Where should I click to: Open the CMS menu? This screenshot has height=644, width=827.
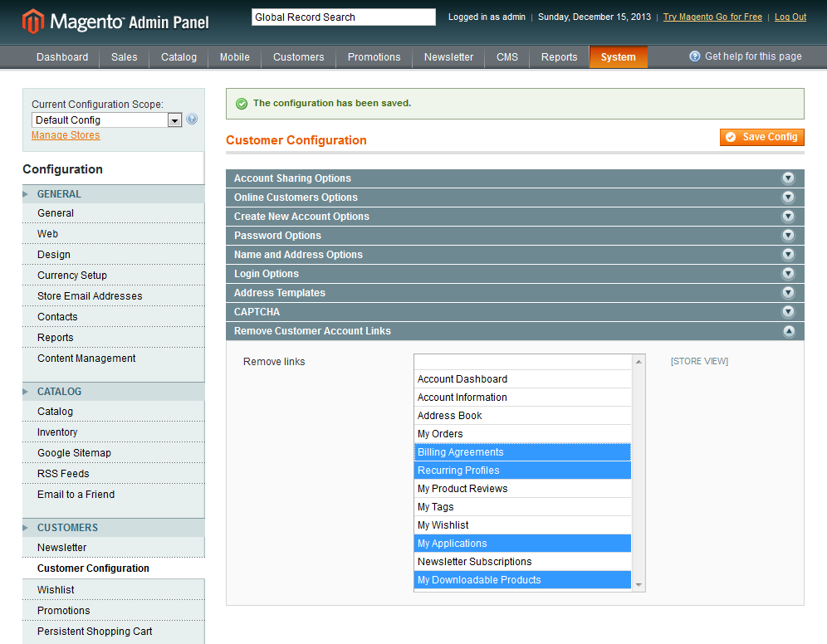(x=506, y=57)
